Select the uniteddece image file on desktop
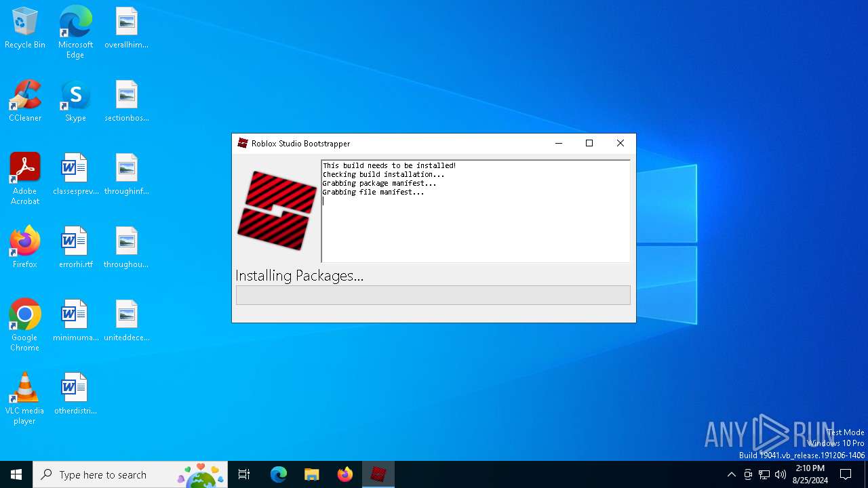The height and width of the screenshot is (488, 868). tap(126, 321)
